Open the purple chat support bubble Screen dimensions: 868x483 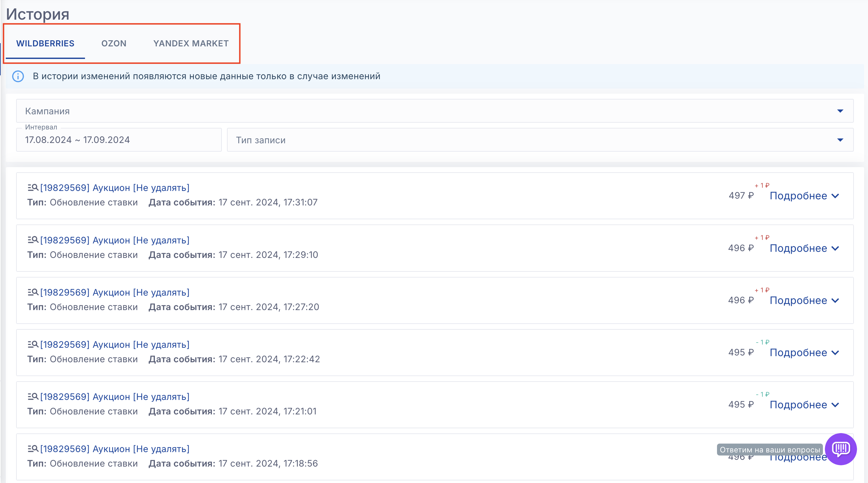[841, 449]
